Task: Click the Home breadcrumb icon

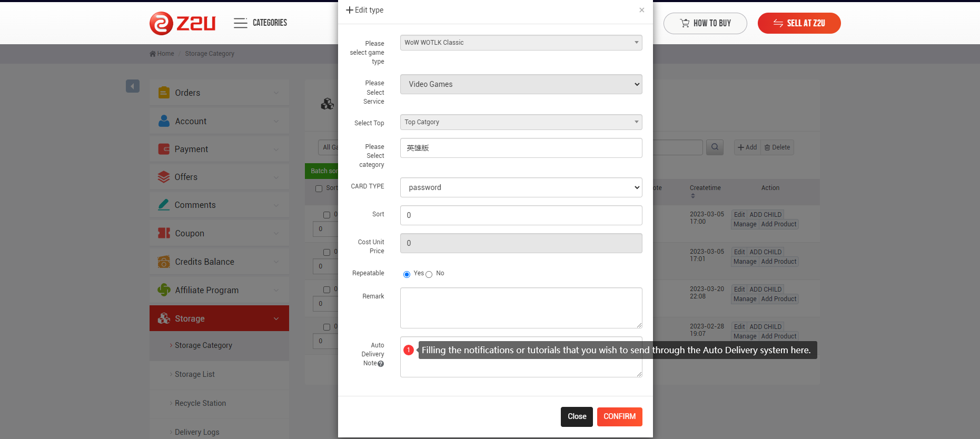Action: pos(153,54)
